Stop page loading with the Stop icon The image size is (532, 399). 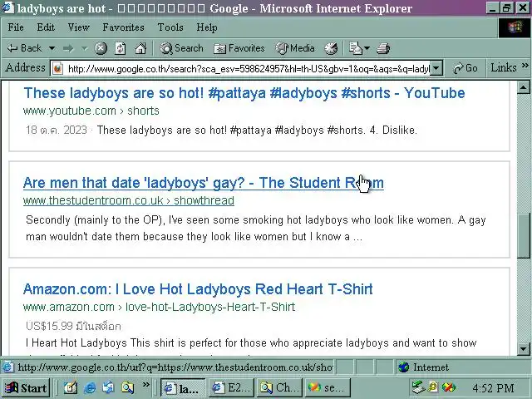coord(101,48)
